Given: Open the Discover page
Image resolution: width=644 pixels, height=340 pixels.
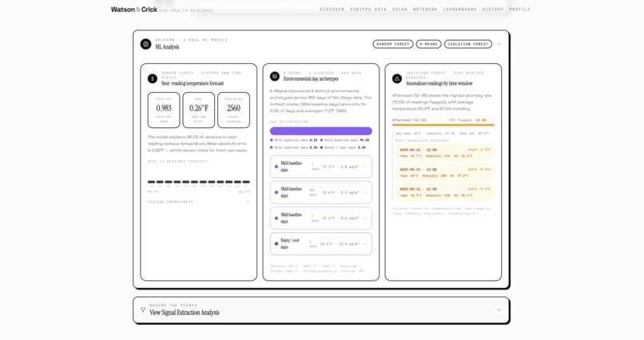Looking at the screenshot, I should click(x=332, y=9).
